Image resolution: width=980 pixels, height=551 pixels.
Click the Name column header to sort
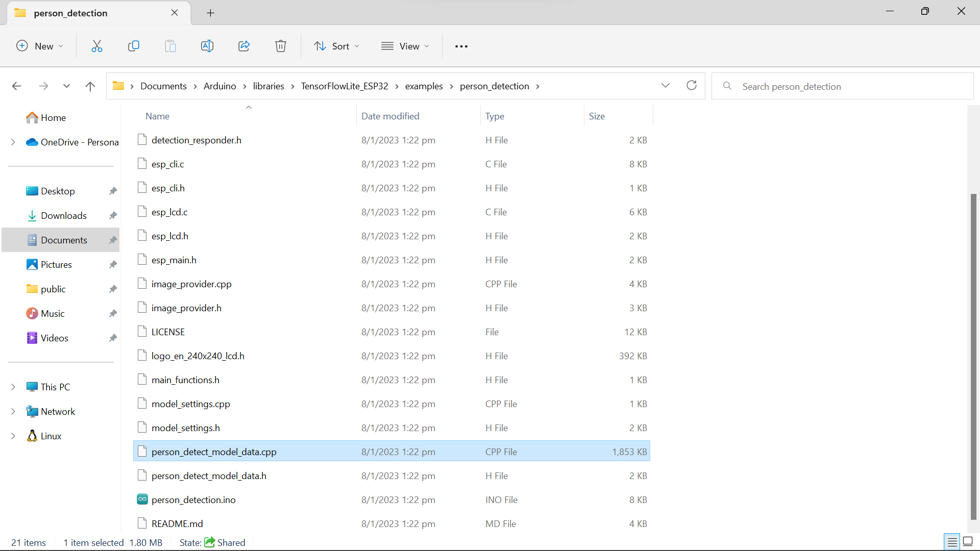pos(158,116)
